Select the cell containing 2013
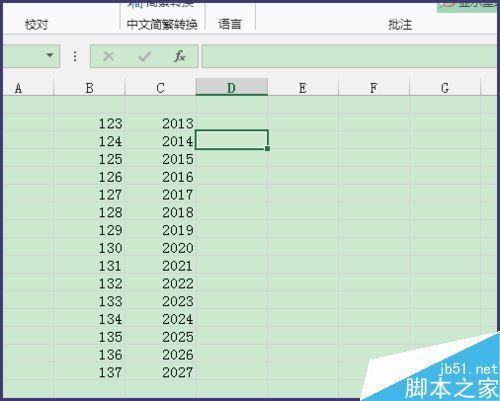This screenshot has width=500, height=401. (160, 123)
